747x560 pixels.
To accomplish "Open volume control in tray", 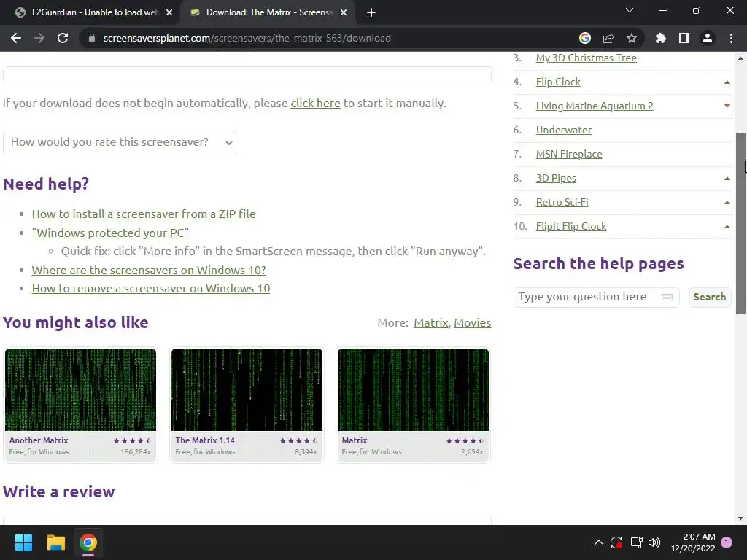I will coord(654,542).
